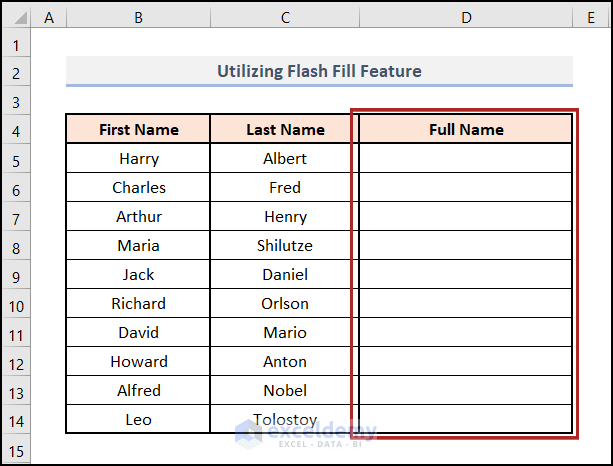613x466 pixels.
Task: Select the cell containing Richard
Action: (138, 304)
